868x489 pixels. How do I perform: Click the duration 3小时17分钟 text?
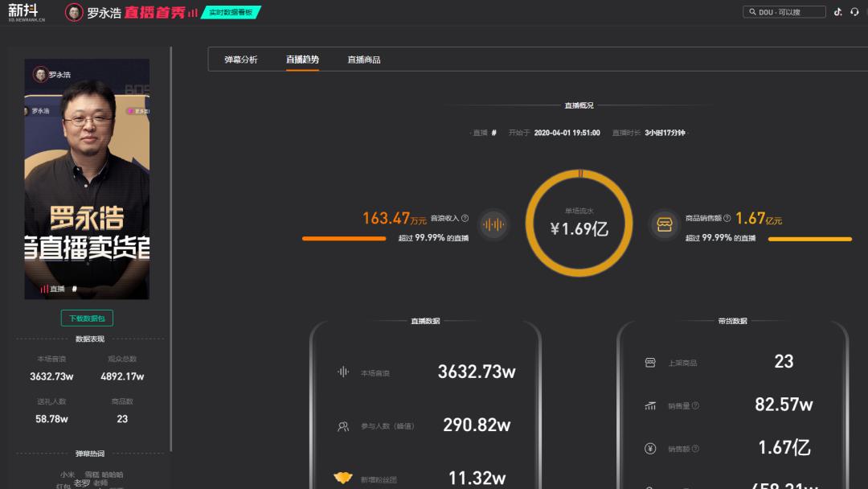click(x=665, y=133)
